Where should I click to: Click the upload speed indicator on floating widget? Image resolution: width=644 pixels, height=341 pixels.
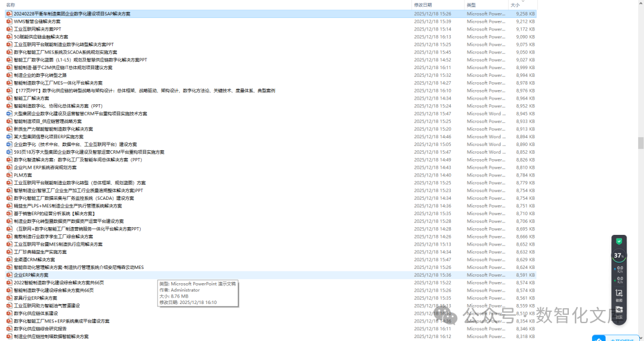coord(619,269)
